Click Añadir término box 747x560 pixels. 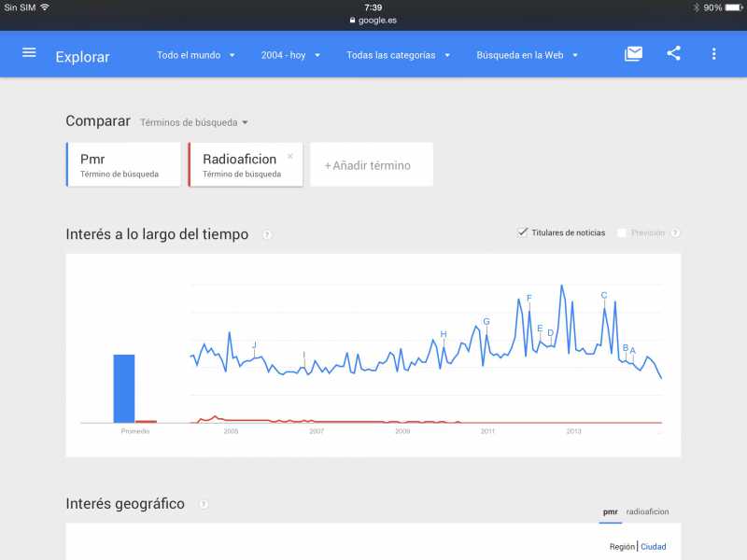pyautogui.click(x=372, y=164)
